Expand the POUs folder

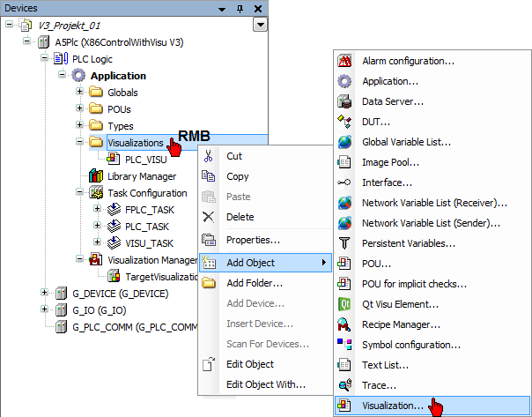(79, 108)
